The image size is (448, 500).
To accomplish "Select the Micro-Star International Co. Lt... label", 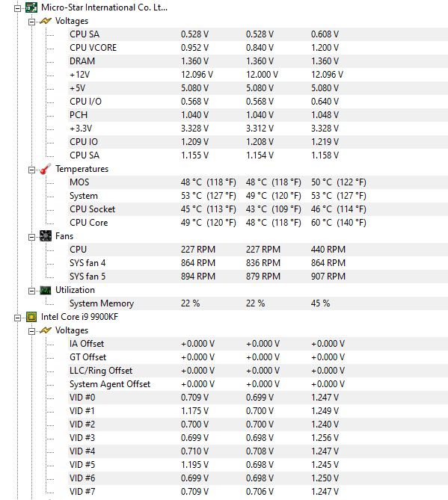I will (104, 7).
